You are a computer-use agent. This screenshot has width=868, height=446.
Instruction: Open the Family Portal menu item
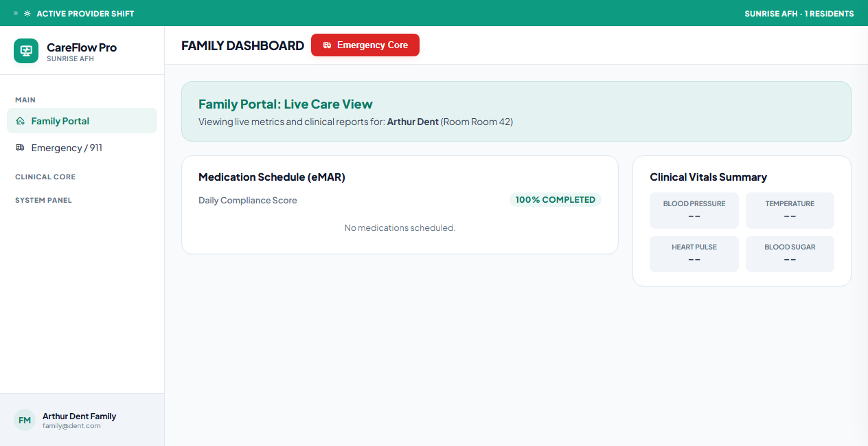pos(82,121)
